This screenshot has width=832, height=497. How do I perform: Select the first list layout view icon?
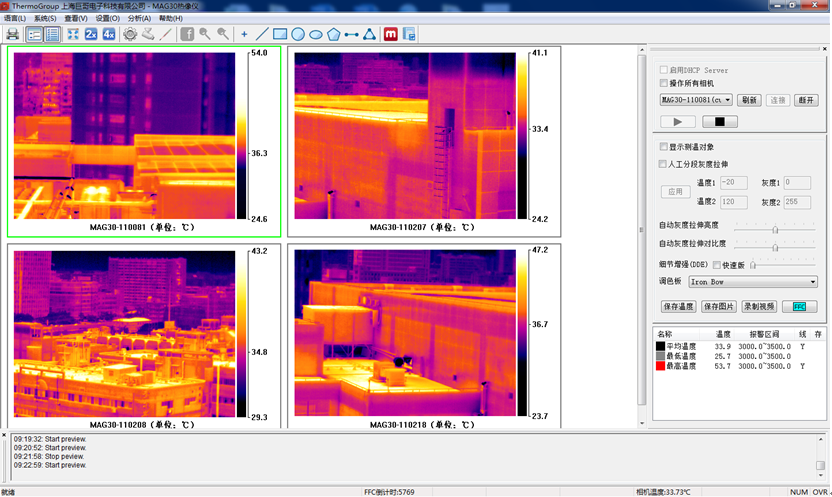(34, 34)
